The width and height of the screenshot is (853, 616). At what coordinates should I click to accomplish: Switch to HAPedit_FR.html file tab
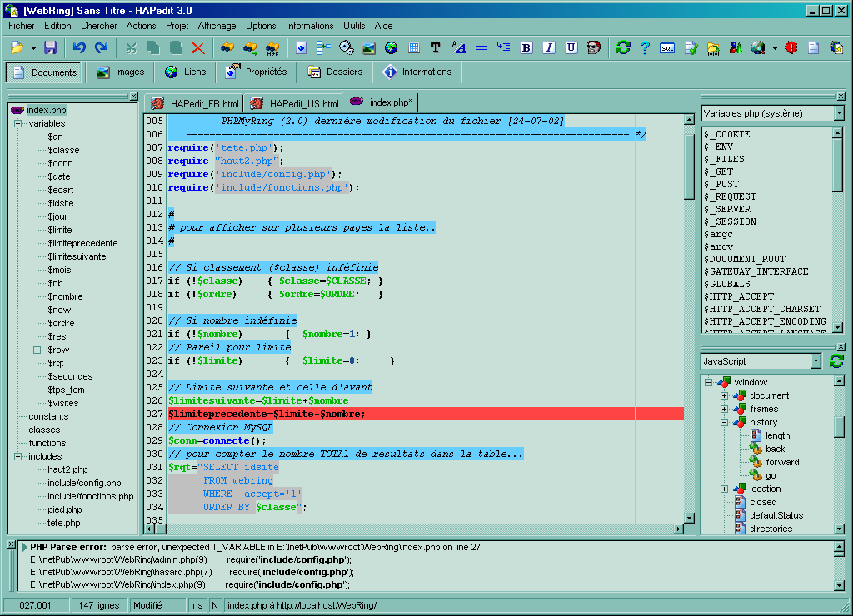pos(195,103)
